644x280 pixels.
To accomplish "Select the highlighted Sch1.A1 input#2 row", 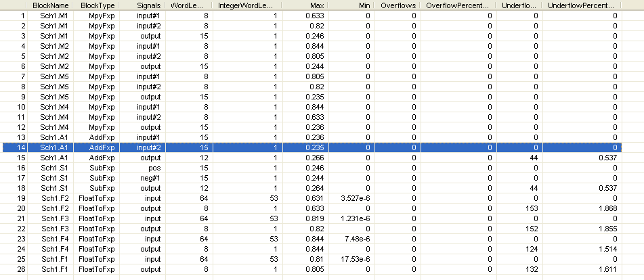I will [x=312, y=147].
